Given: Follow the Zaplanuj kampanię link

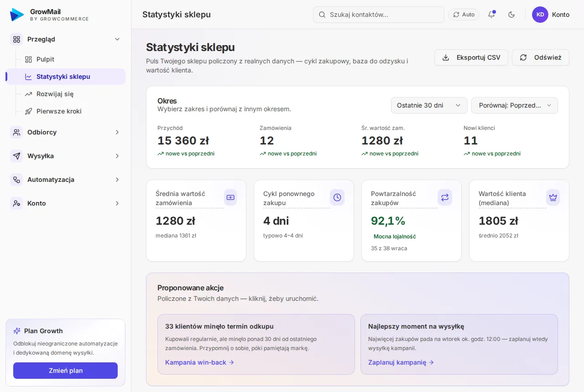Looking at the screenshot, I should 401,362.
